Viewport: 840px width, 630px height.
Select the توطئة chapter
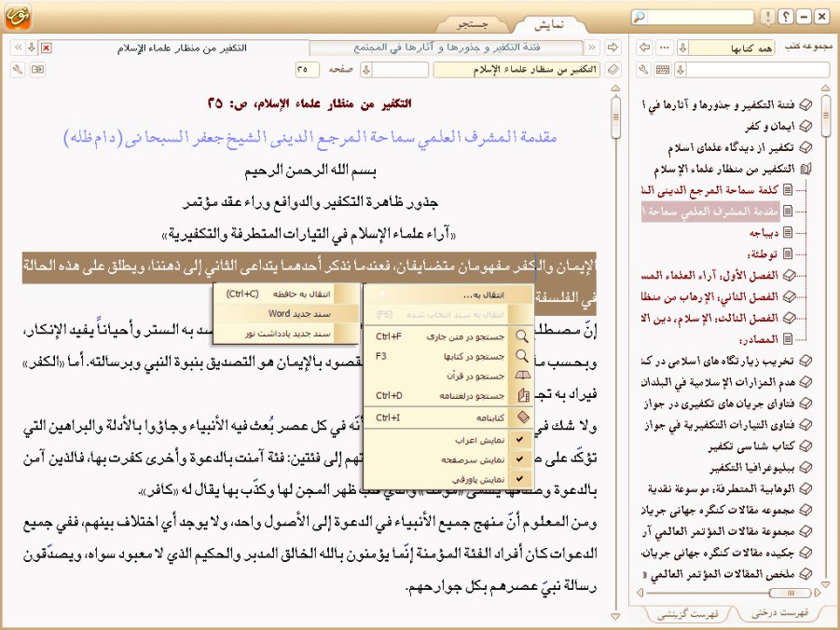763,253
